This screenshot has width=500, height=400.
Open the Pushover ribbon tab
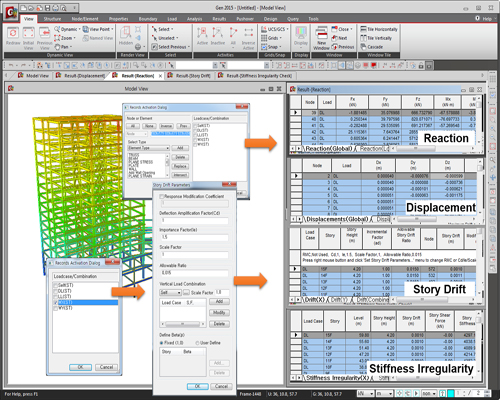pyautogui.click(x=245, y=19)
